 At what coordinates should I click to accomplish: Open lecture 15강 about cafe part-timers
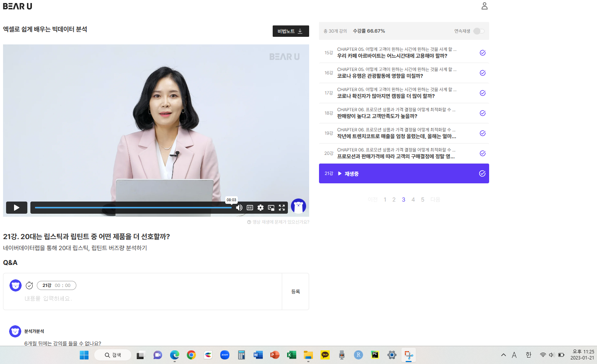pos(404,53)
